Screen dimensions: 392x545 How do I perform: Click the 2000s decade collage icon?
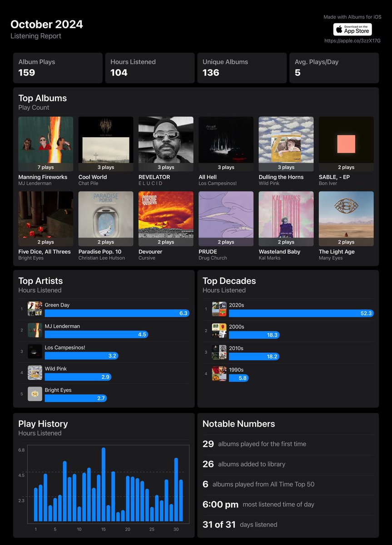[219, 330]
